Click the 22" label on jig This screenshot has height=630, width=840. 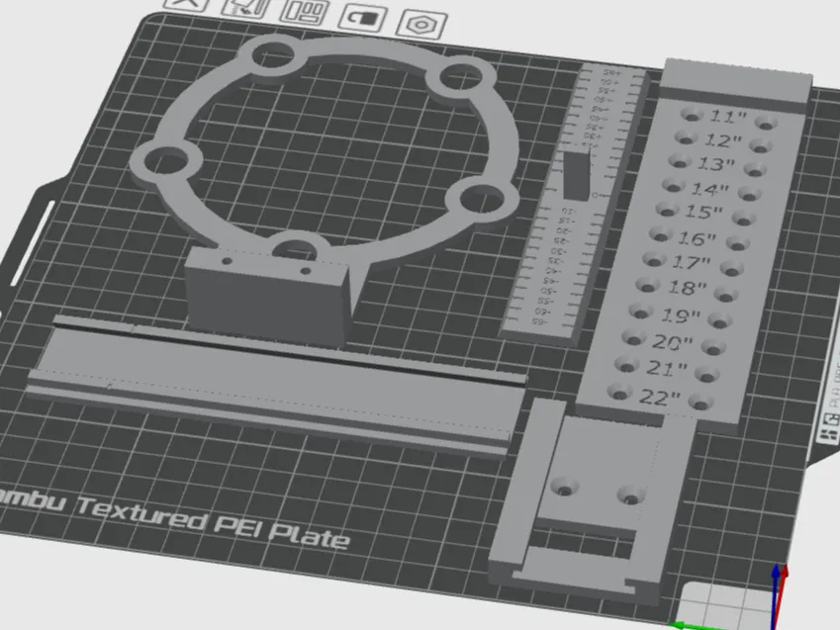[660, 398]
